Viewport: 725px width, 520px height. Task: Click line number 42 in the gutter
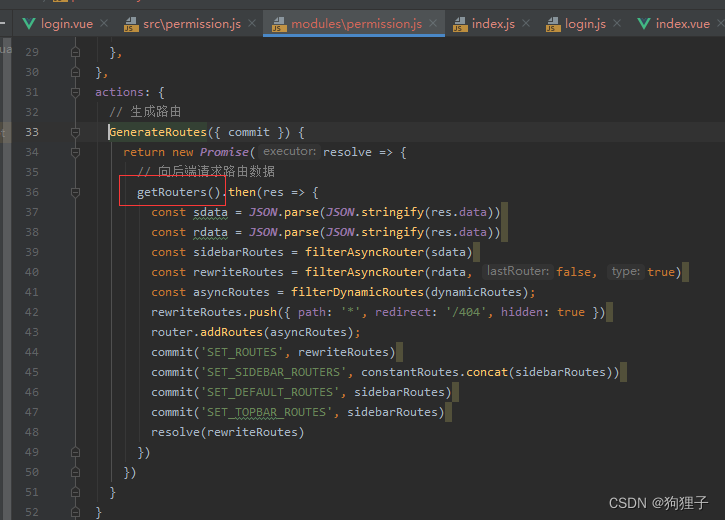[32, 312]
